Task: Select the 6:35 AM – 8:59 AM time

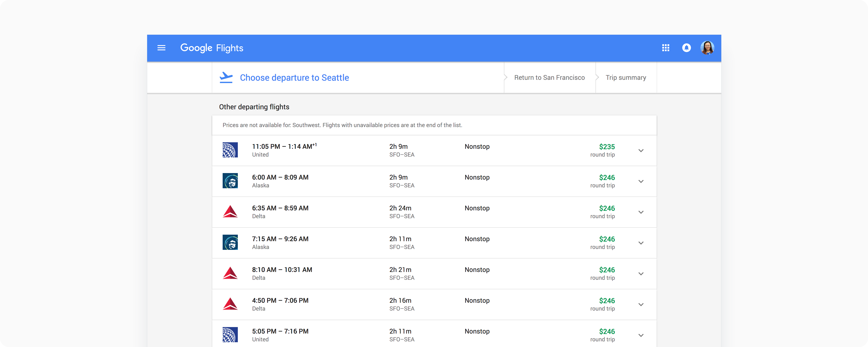Action: 280,208
